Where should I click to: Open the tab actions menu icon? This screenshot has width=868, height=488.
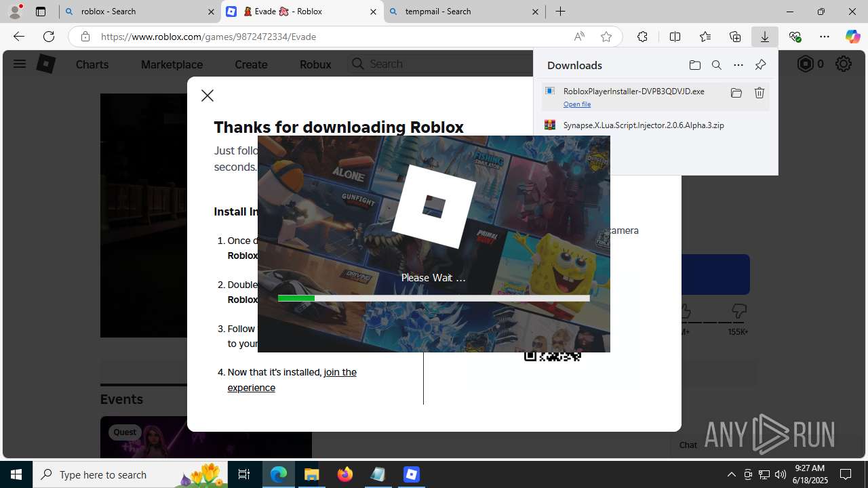41,12
